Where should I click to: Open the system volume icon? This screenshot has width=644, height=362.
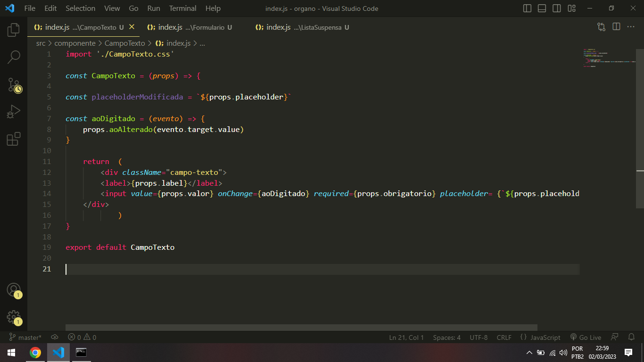[x=563, y=353]
